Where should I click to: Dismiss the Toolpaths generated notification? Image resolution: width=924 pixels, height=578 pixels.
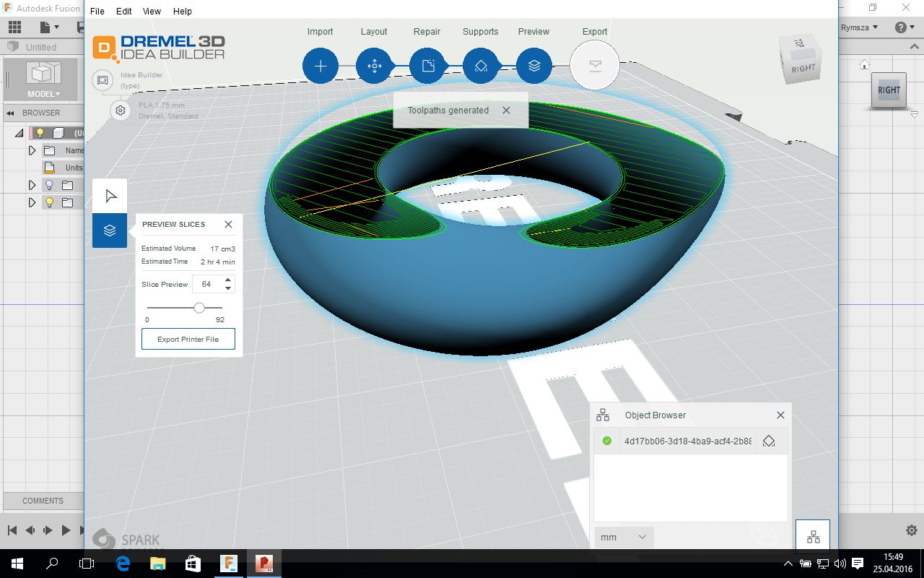tap(506, 111)
